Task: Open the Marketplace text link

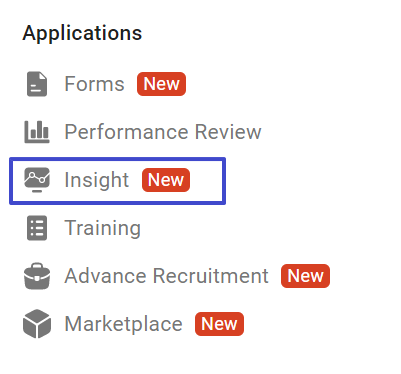Action: [124, 324]
